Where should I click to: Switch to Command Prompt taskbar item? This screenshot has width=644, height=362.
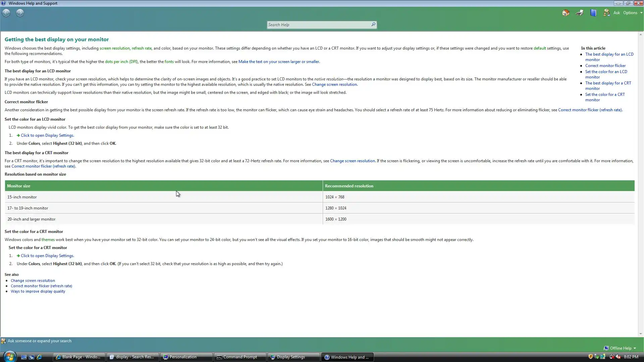240,357
